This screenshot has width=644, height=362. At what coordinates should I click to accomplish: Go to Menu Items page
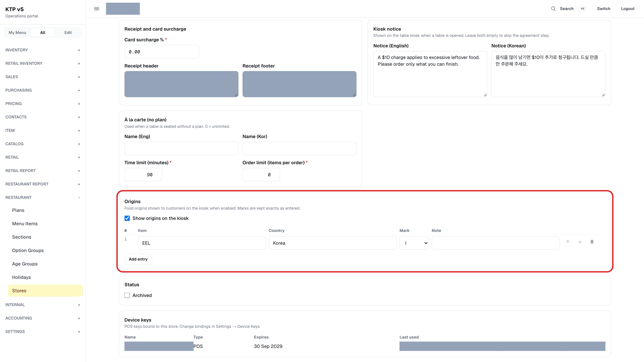pyautogui.click(x=45, y=224)
